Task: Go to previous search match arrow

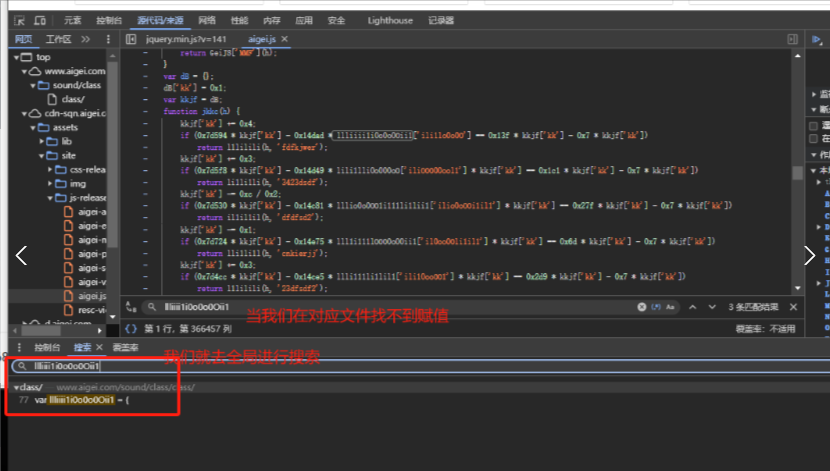Action: [x=692, y=307]
